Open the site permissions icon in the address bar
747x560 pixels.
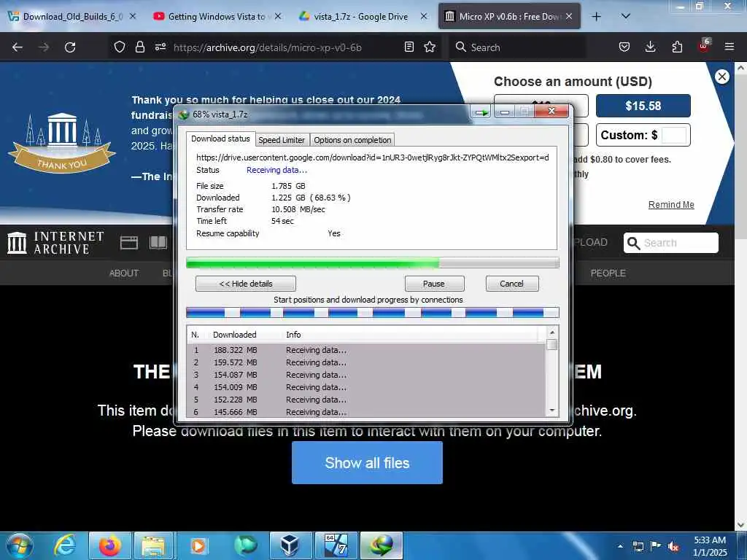160,47
